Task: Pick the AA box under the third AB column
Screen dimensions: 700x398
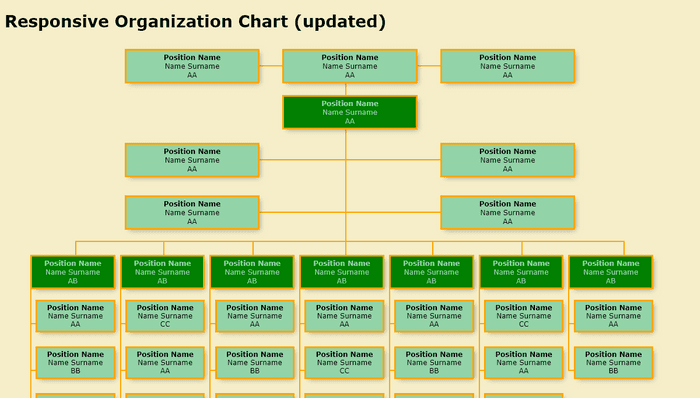Action: tap(255, 316)
